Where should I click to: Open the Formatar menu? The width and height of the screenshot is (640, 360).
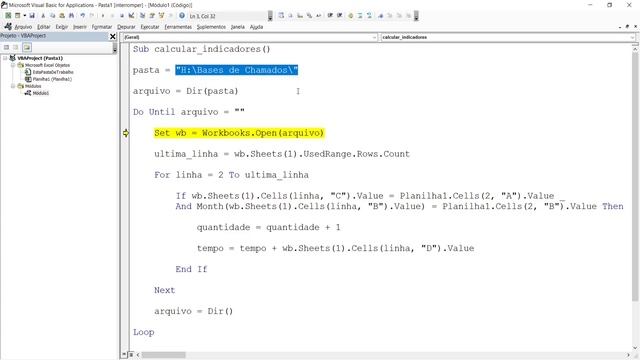click(102, 27)
